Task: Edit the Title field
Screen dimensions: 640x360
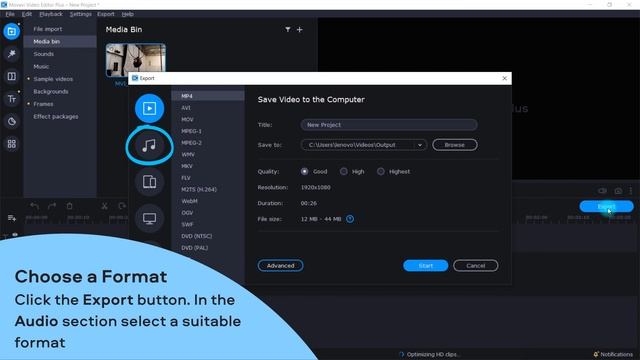Action: (x=389, y=125)
